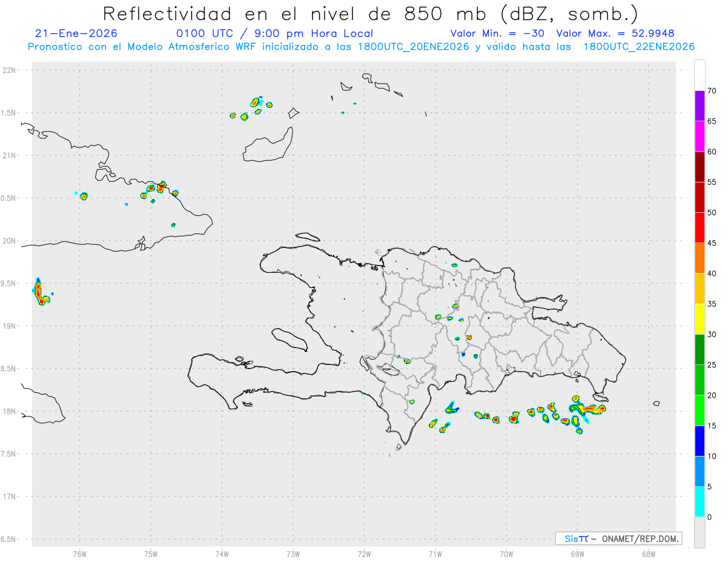Click the '19N' latitude label
The height and width of the screenshot is (562, 728).
click(10, 326)
